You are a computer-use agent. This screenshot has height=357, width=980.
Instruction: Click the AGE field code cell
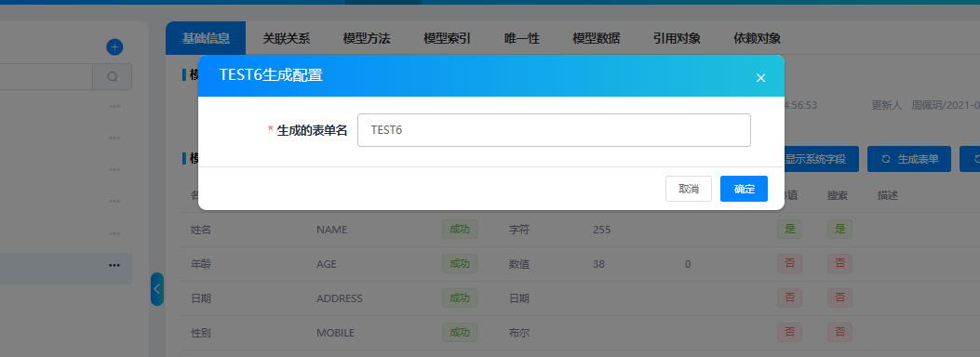coord(327,264)
